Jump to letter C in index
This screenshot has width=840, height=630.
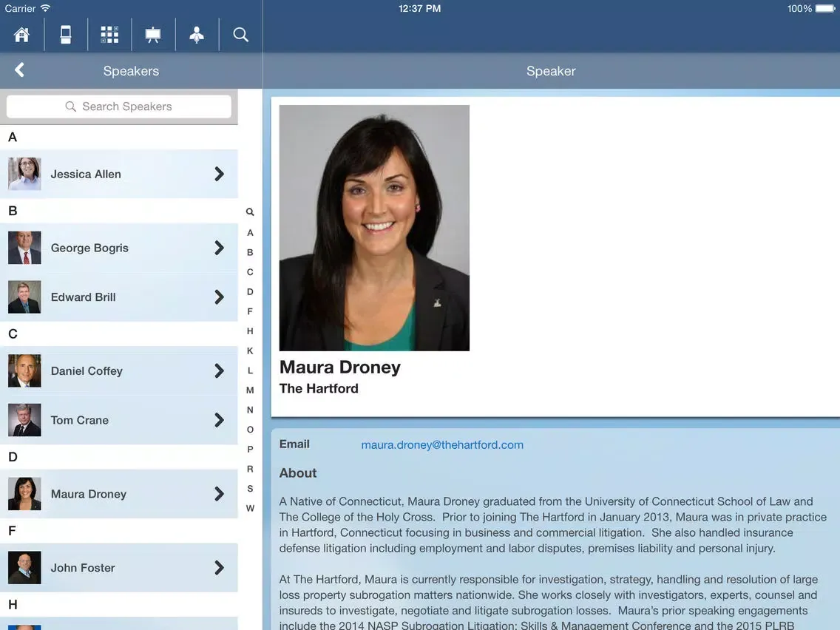point(250,272)
